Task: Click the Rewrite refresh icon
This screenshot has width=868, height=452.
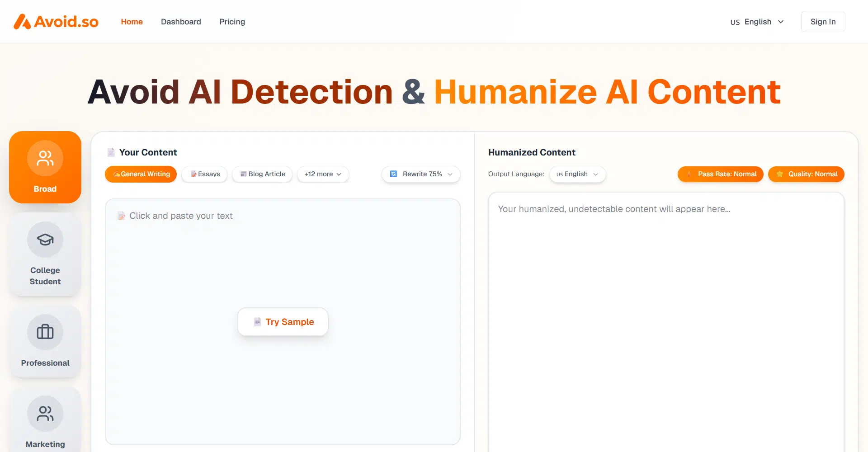Action: click(393, 174)
